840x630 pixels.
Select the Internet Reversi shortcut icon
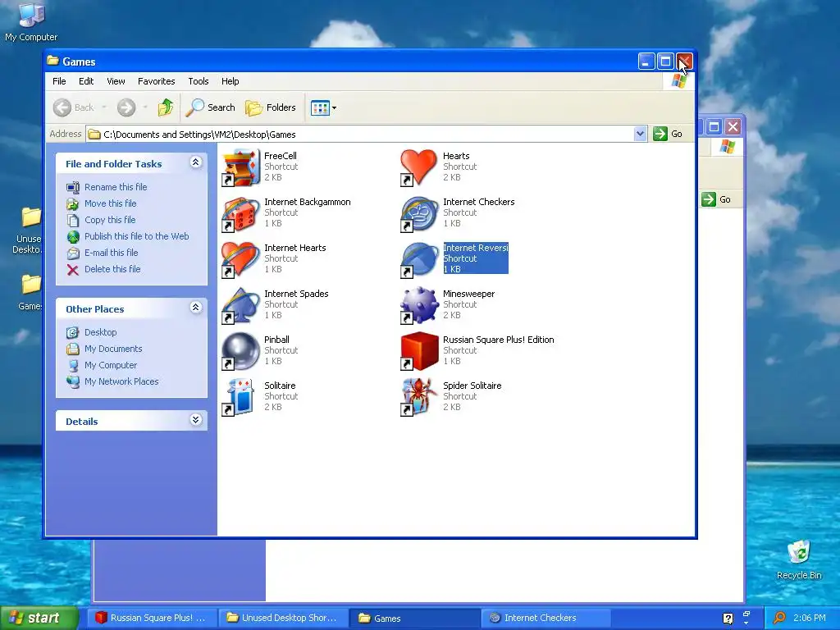pyautogui.click(x=419, y=260)
